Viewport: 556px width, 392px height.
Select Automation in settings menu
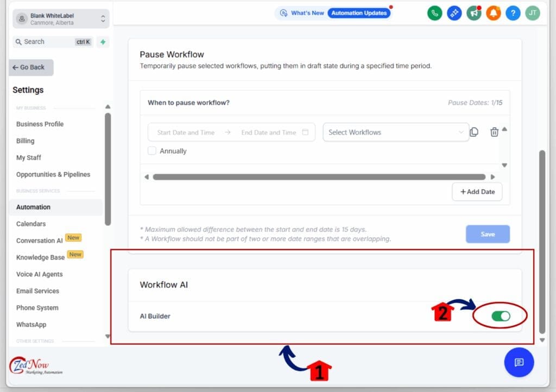coord(55,207)
